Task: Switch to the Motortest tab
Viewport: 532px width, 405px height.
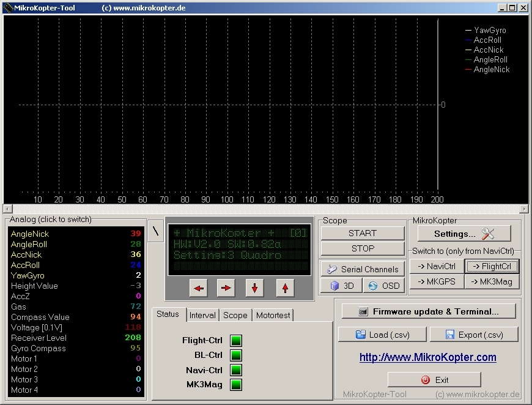Action: click(x=273, y=315)
